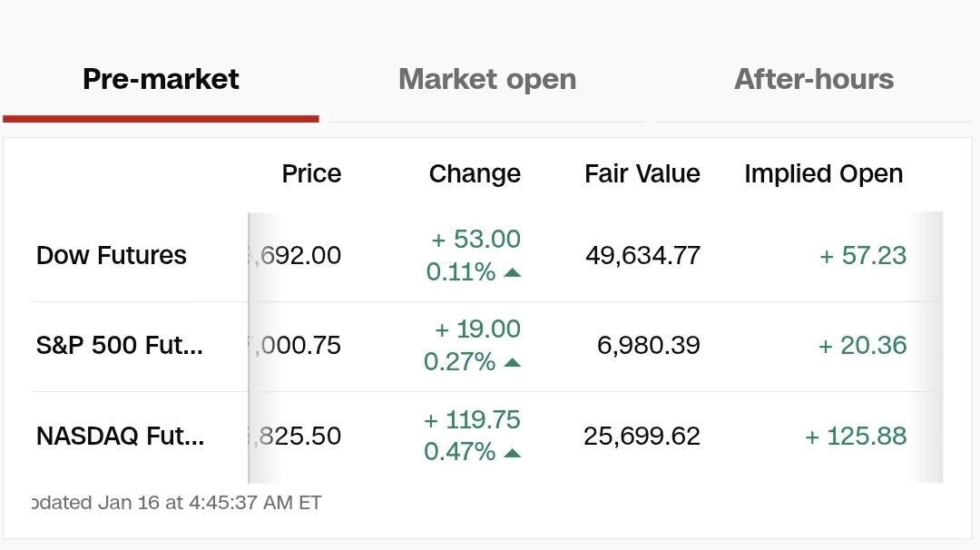Click the Price column header
This screenshot has width=980, height=550.
click(311, 174)
